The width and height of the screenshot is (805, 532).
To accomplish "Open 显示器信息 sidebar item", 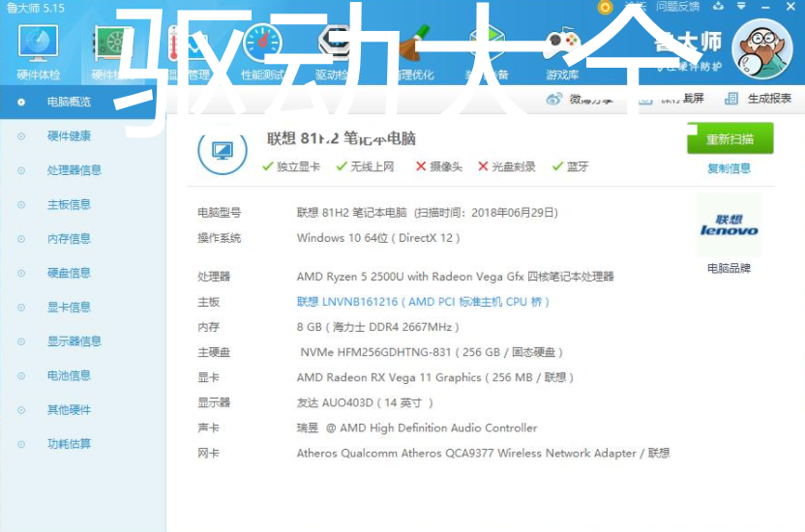I will click(x=74, y=341).
